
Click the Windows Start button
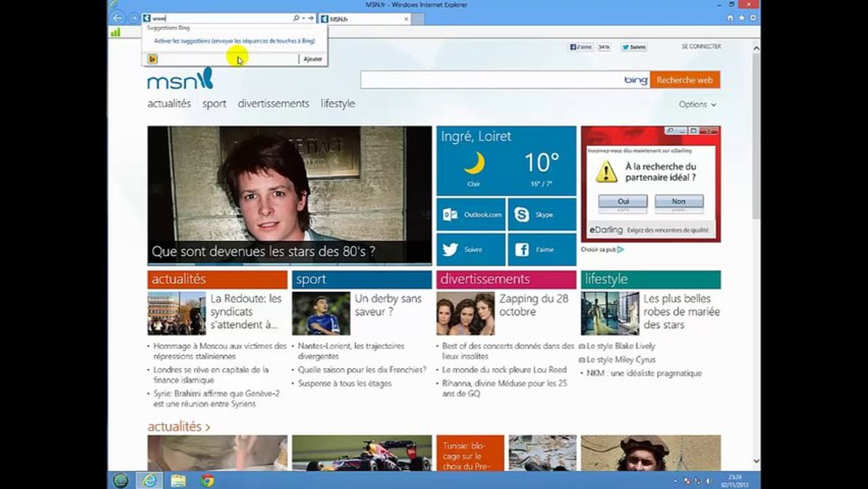click(x=121, y=480)
